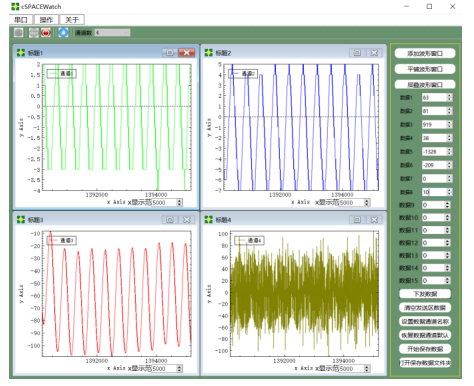Click the 数据10 spinner arrows
The width and height of the screenshot is (474, 386).
(x=447, y=218)
